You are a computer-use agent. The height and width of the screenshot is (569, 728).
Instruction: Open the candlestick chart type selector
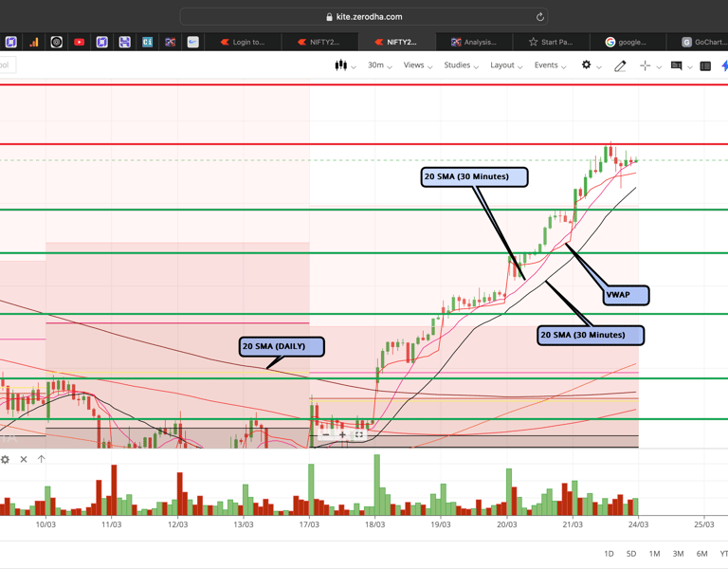(x=345, y=65)
